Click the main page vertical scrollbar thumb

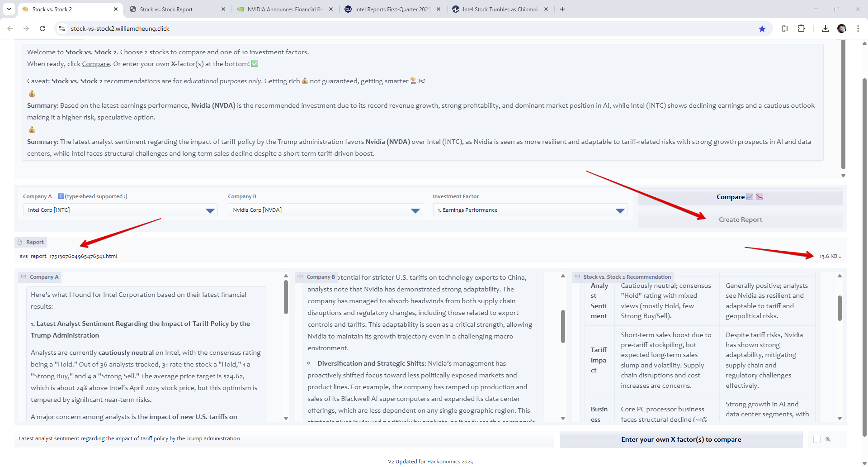[864, 257]
